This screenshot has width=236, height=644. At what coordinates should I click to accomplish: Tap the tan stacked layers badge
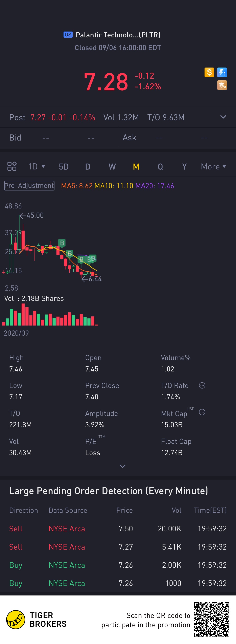point(222,85)
